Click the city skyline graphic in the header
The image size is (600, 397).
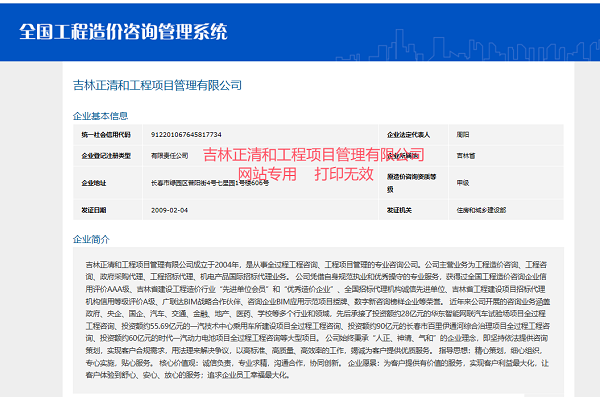click(468, 46)
